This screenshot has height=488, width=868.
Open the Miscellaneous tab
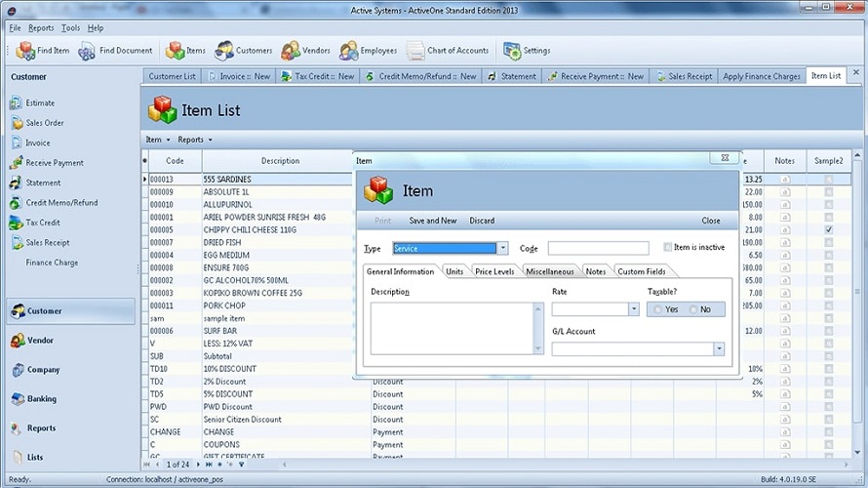tap(550, 271)
